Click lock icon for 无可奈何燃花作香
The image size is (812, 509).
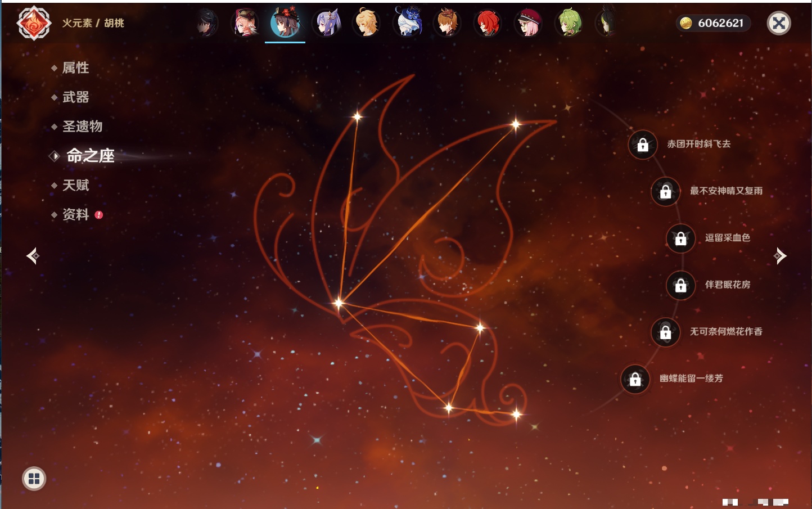pyautogui.click(x=665, y=332)
